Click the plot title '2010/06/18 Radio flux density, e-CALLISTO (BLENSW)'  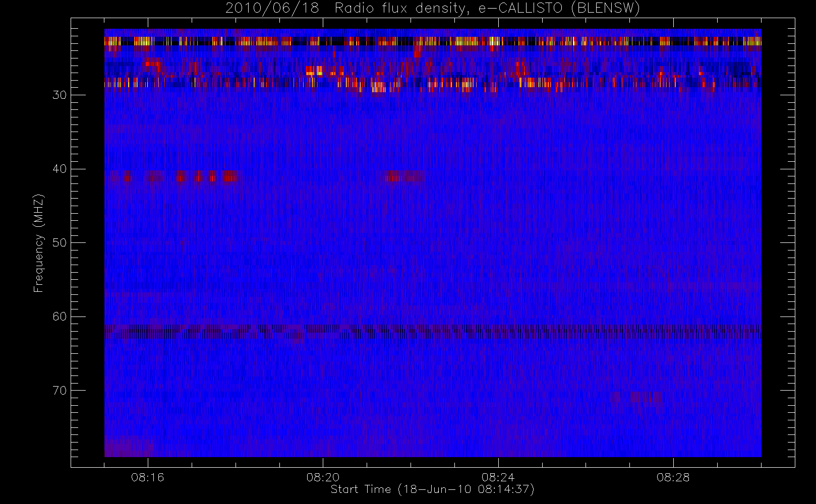pyautogui.click(x=433, y=9)
